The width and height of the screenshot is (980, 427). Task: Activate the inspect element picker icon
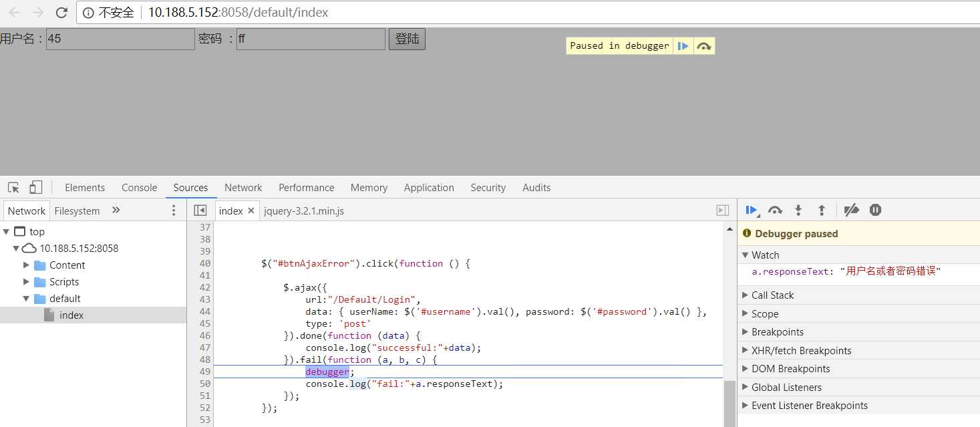[x=13, y=187]
